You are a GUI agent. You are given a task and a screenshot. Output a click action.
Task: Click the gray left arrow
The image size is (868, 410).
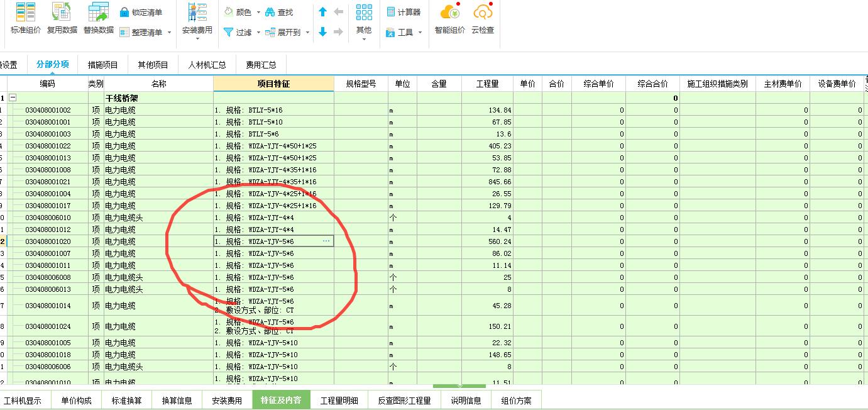(x=339, y=12)
